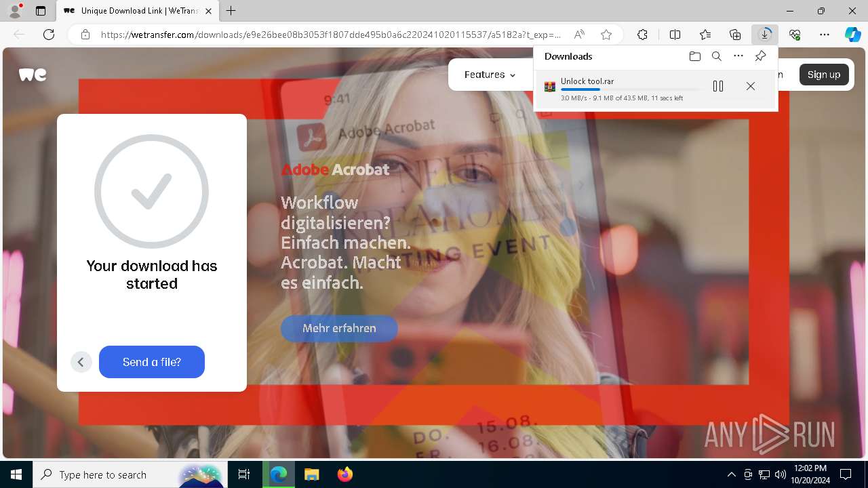The width and height of the screenshot is (868, 488).
Task: Open the clock and date display
Action: pyautogui.click(x=809, y=474)
